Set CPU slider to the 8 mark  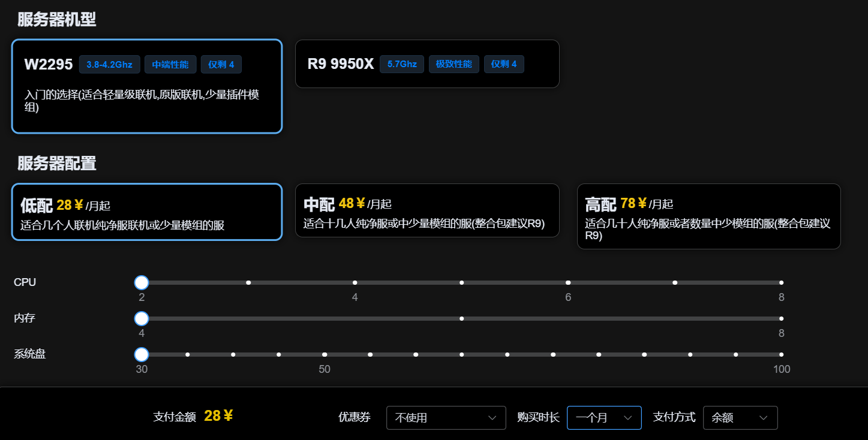point(782,282)
